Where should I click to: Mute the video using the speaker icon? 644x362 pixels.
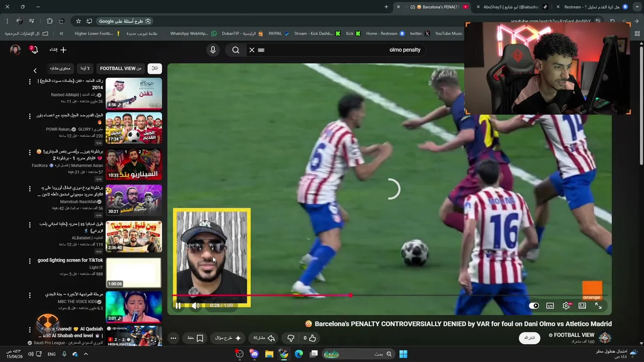(x=196, y=306)
